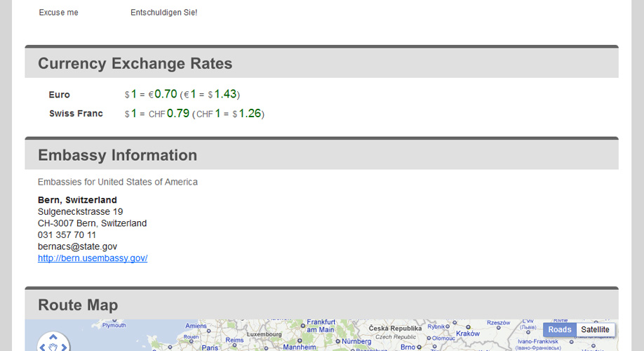The height and width of the screenshot is (351, 644).
Task: Click Plymouth on the map
Action: (114, 325)
